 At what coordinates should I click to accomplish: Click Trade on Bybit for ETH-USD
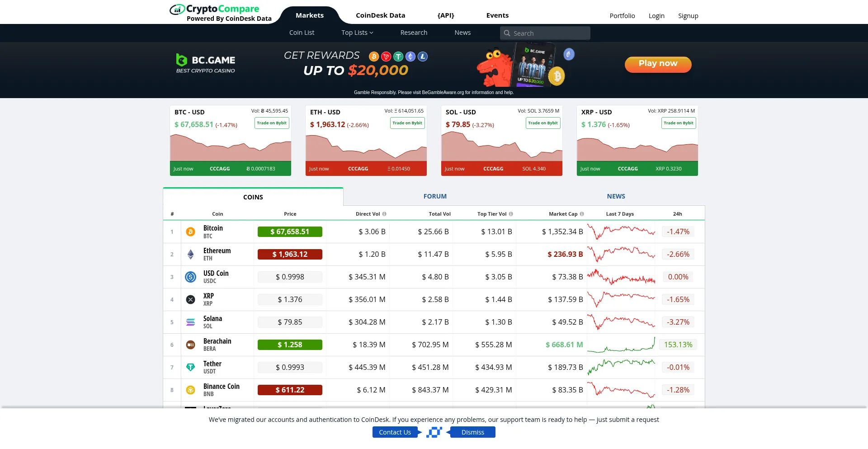point(407,123)
